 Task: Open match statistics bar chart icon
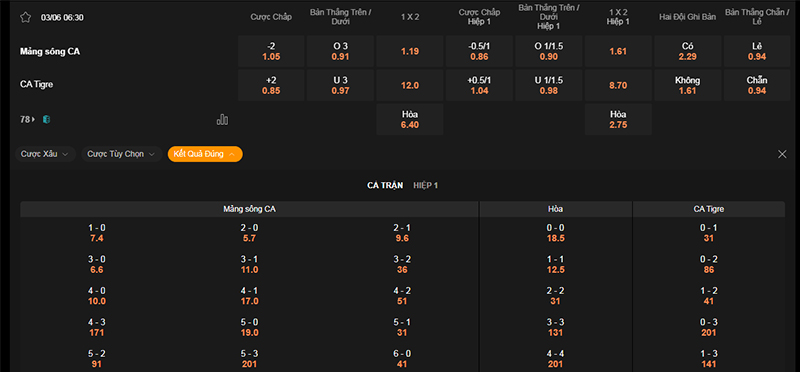pos(222,119)
